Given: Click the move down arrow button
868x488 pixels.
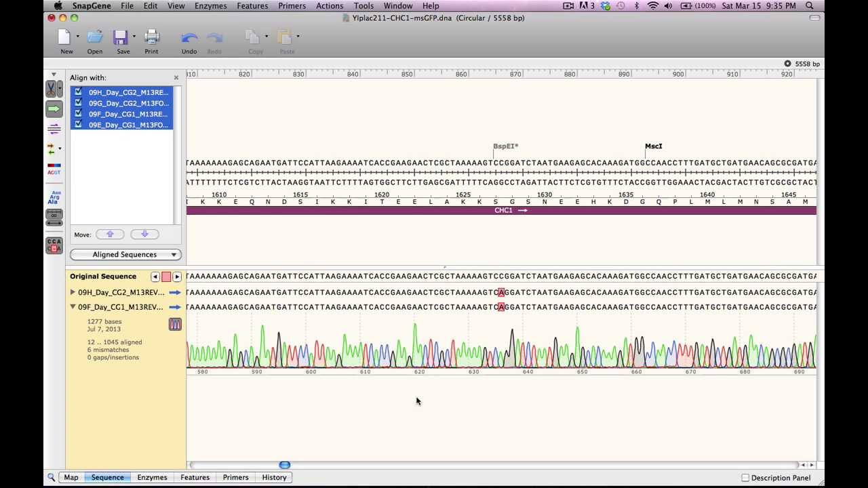Looking at the screenshot, I should point(144,235).
